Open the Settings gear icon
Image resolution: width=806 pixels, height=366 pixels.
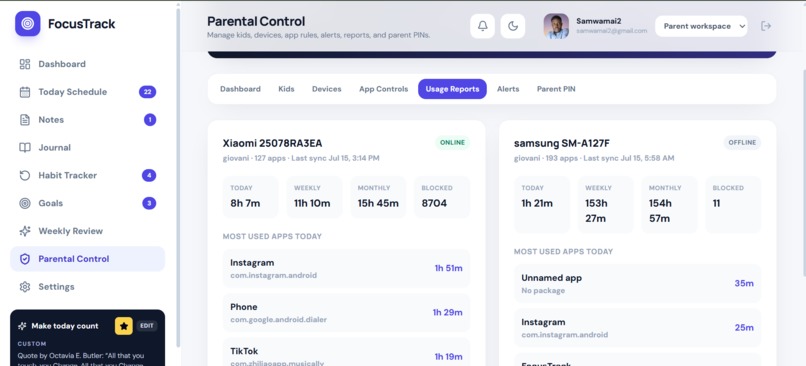(25, 286)
